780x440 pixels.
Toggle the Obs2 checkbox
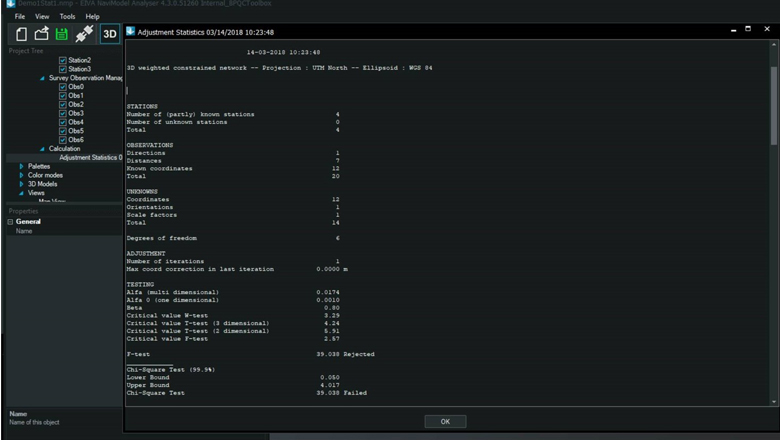(63, 104)
